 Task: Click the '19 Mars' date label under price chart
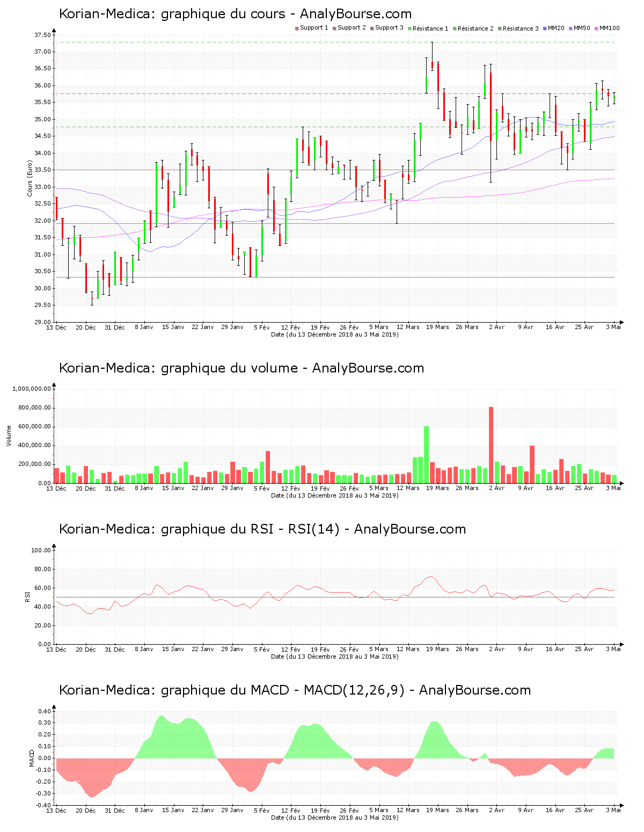(x=437, y=327)
